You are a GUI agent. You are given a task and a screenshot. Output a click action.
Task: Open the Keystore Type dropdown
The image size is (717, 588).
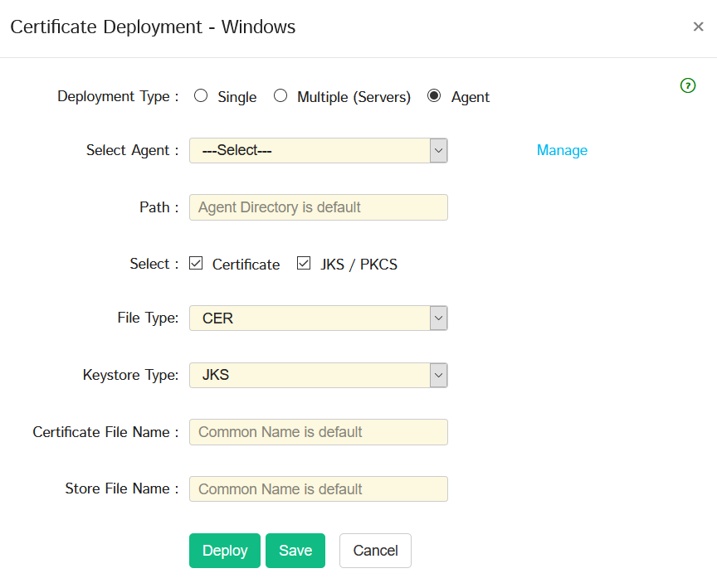click(318, 375)
